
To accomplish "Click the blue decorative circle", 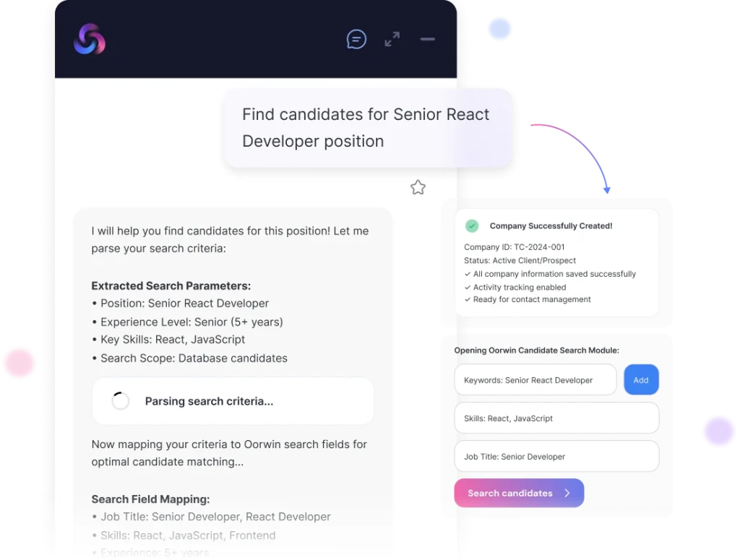I will [499, 29].
